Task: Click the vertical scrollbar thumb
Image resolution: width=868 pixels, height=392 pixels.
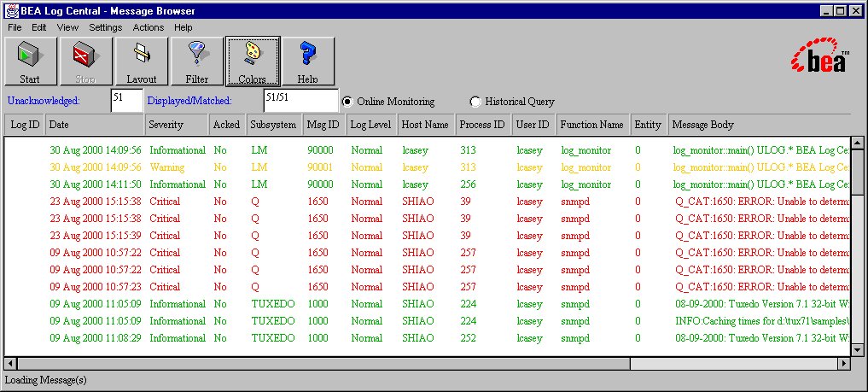Action: (x=858, y=173)
